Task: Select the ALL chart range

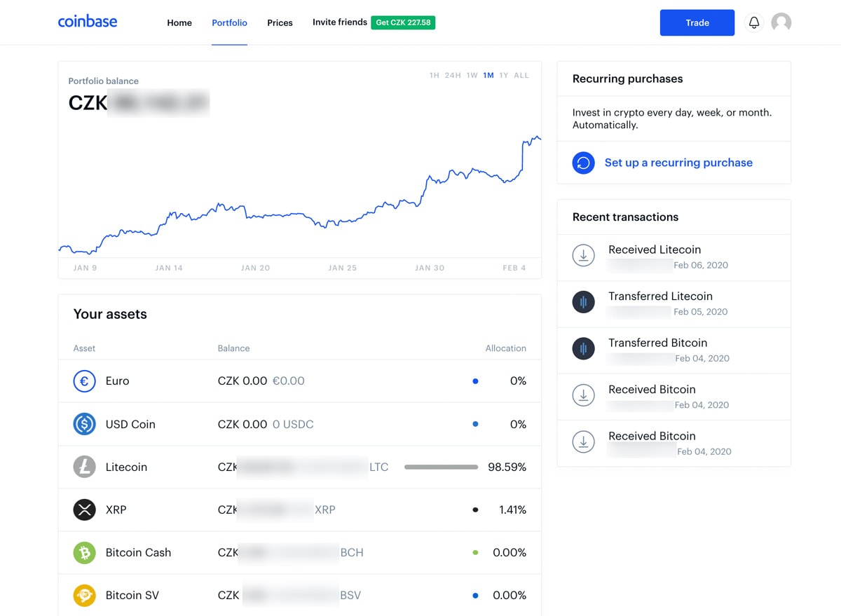Action: tap(521, 76)
